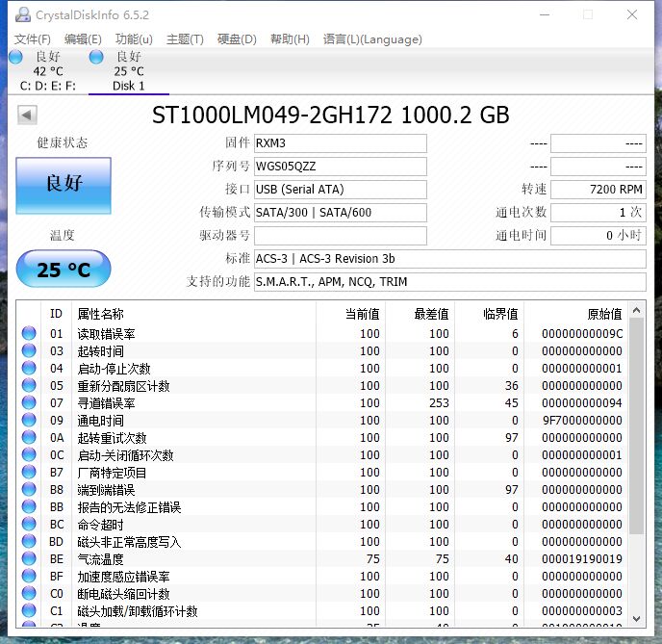Screen dimensions: 662x644
Task: Click status orb of row 09 通电时间
Action: click(x=29, y=420)
